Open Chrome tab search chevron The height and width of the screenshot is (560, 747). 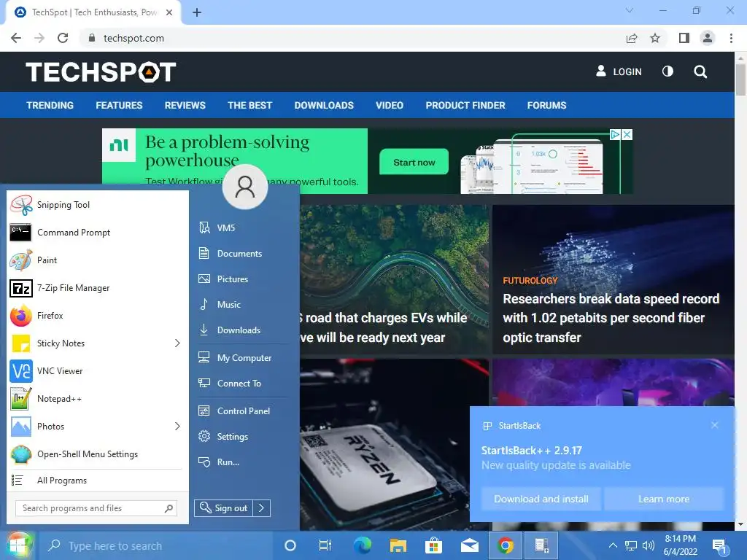pos(630,10)
